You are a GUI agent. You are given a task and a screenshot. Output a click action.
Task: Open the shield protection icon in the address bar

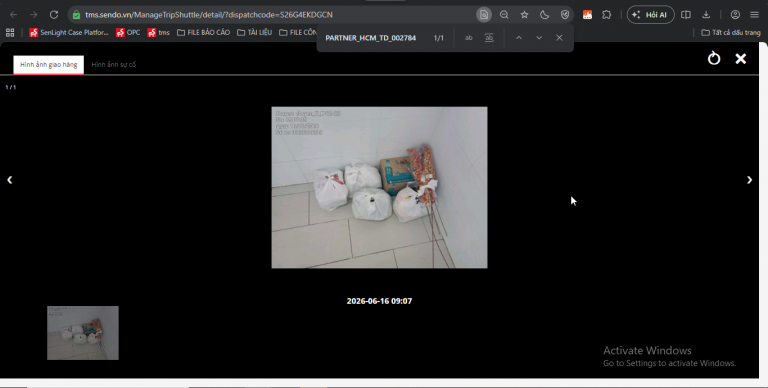[x=565, y=15]
